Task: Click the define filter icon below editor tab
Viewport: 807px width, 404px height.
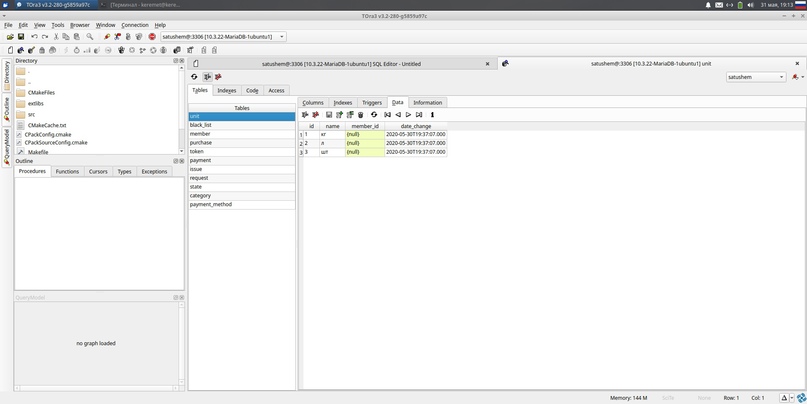Action: point(207,77)
